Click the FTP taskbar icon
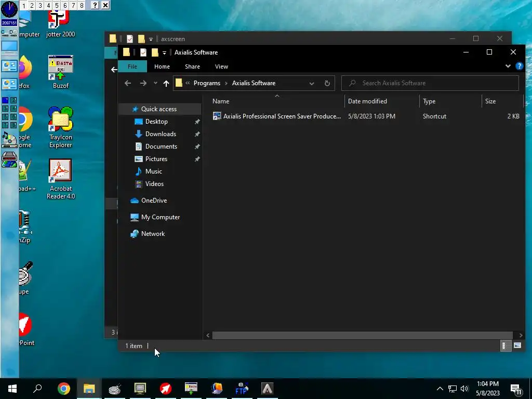The height and width of the screenshot is (399, 532). coord(242,389)
